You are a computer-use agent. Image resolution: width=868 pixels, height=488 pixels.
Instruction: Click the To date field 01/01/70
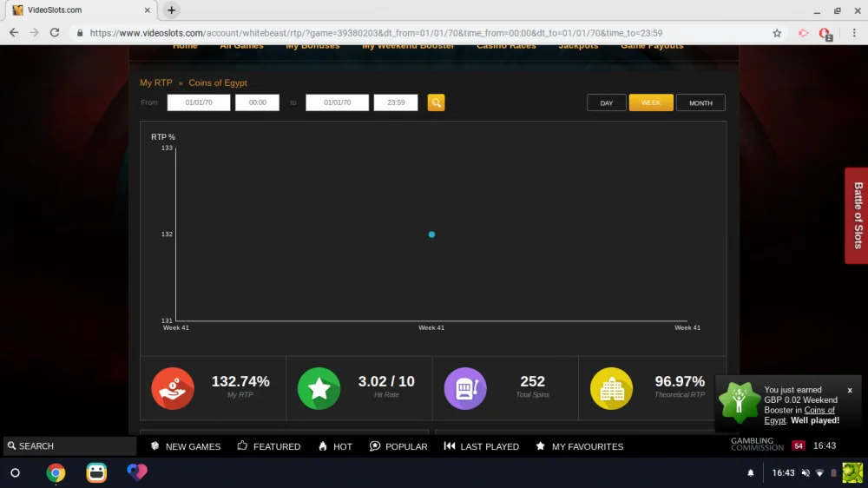click(x=337, y=102)
